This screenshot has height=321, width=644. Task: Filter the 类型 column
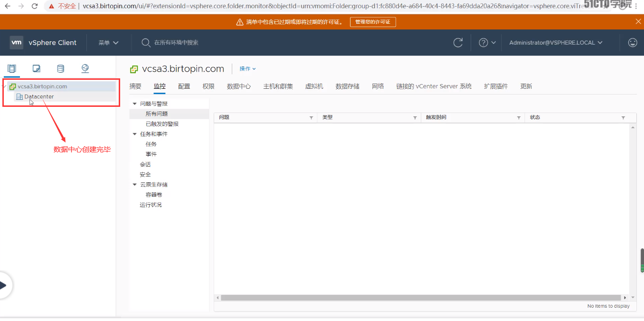click(415, 118)
